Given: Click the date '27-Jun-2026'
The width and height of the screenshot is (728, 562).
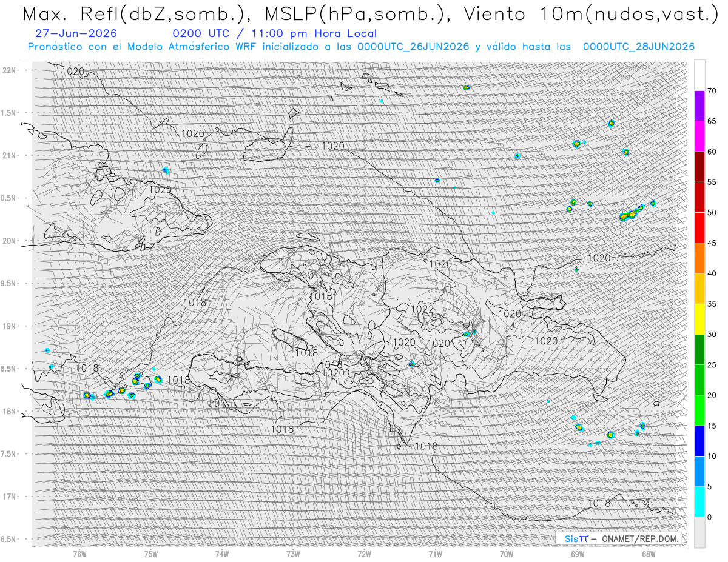Looking at the screenshot, I should pos(76,34).
